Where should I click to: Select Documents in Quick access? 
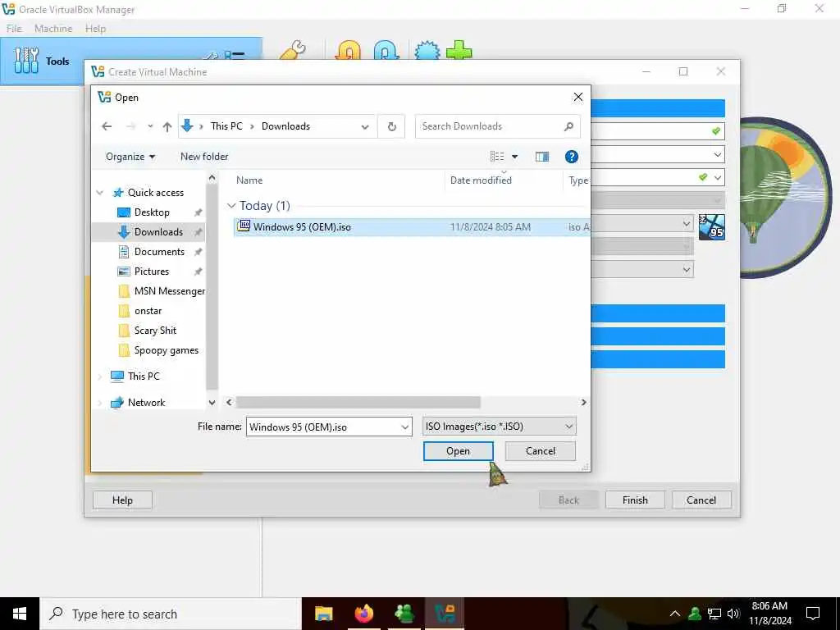point(159,252)
